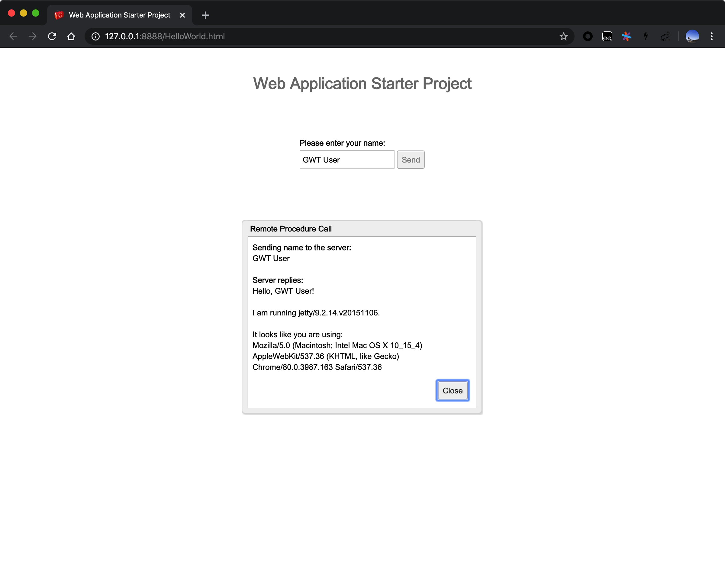Open Chrome three-dot menu

point(711,36)
